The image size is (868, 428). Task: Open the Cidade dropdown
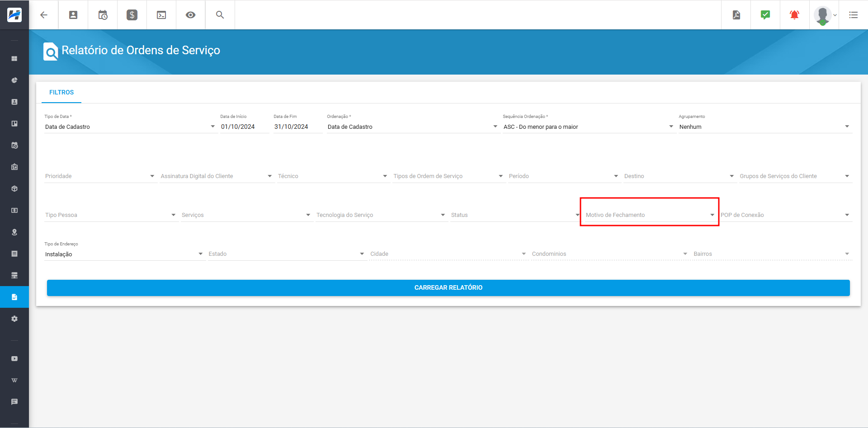pos(448,254)
